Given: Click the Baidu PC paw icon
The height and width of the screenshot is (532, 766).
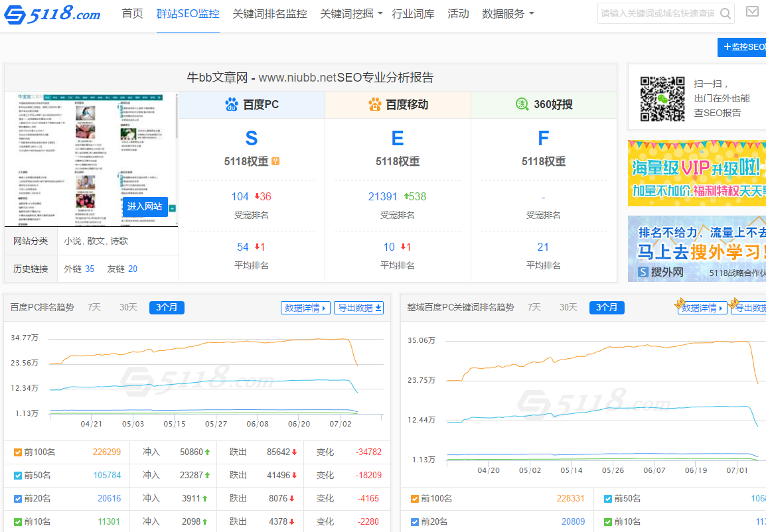Looking at the screenshot, I should [x=232, y=104].
